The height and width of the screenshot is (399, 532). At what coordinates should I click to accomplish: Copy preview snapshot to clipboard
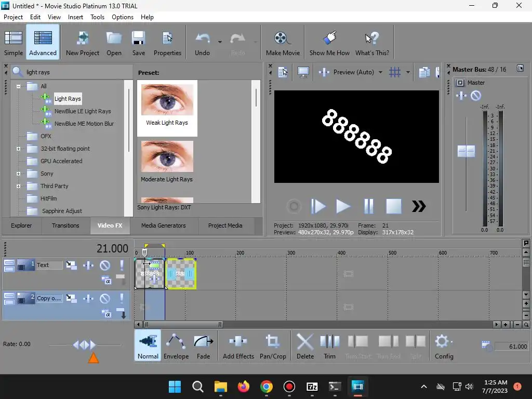coord(424,72)
